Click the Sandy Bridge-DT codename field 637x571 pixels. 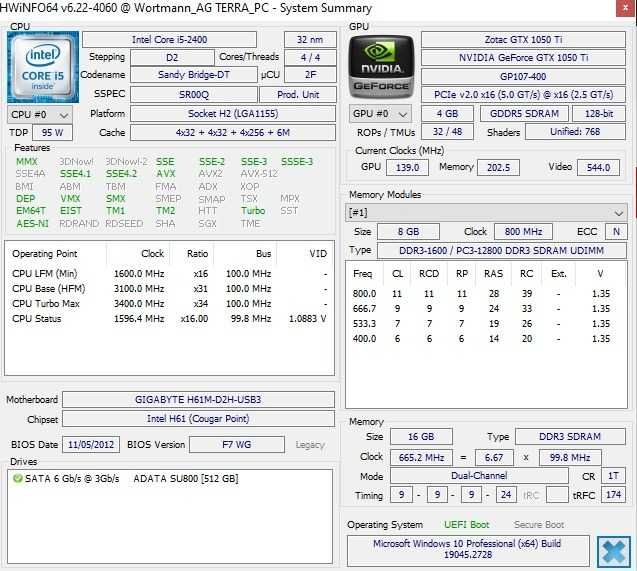[x=194, y=75]
